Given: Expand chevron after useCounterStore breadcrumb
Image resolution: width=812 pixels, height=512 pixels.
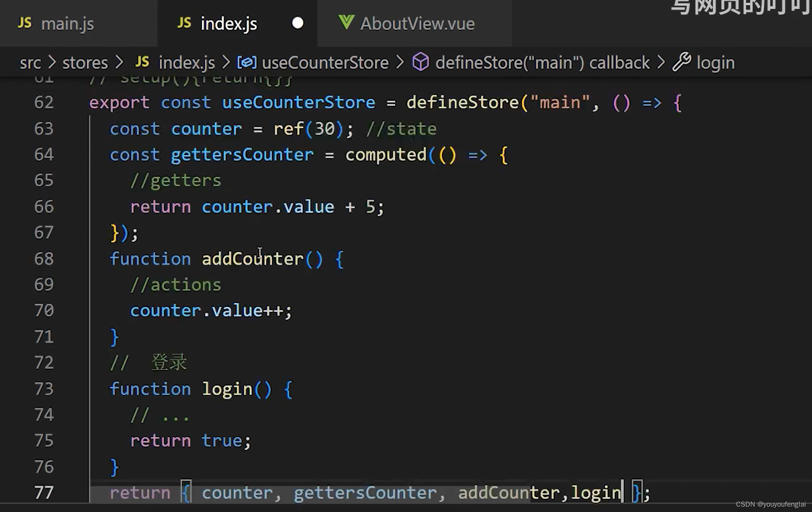Looking at the screenshot, I should coord(400,63).
